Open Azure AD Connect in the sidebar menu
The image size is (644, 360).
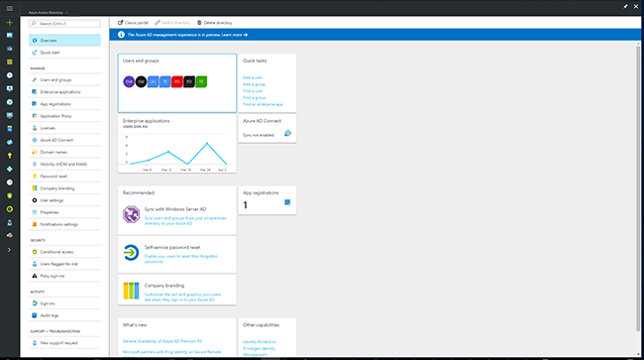(64, 140)
